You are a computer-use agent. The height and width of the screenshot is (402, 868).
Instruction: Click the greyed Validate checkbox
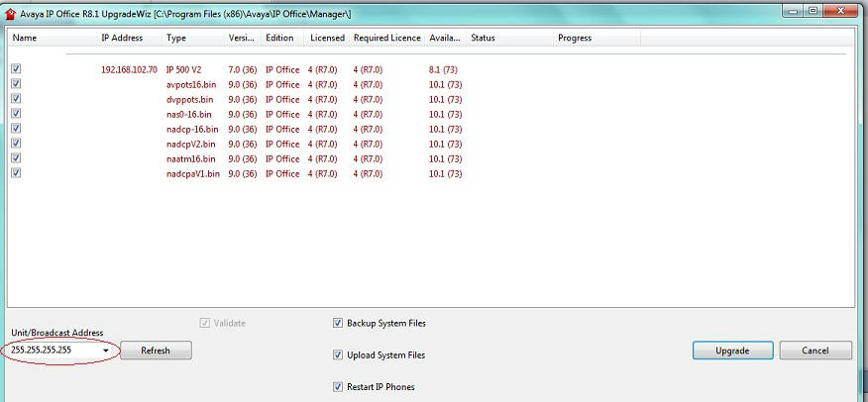205,323
